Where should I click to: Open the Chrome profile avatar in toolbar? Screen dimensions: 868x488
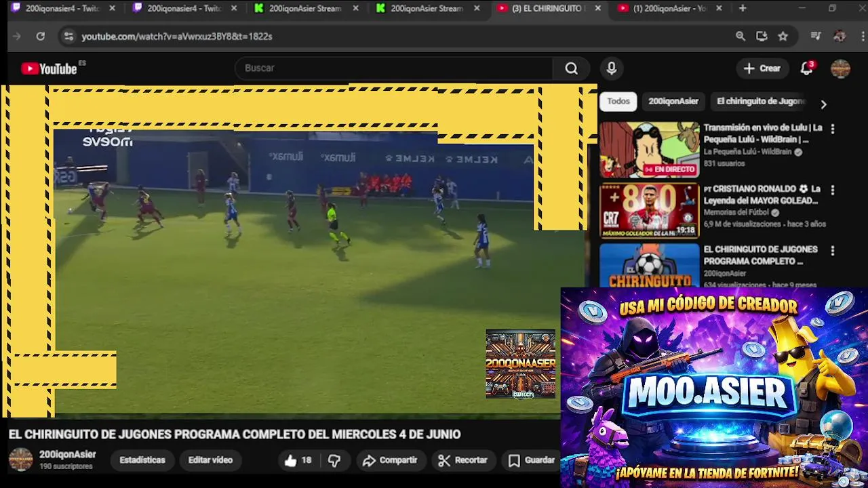click(x=840, y=37)
